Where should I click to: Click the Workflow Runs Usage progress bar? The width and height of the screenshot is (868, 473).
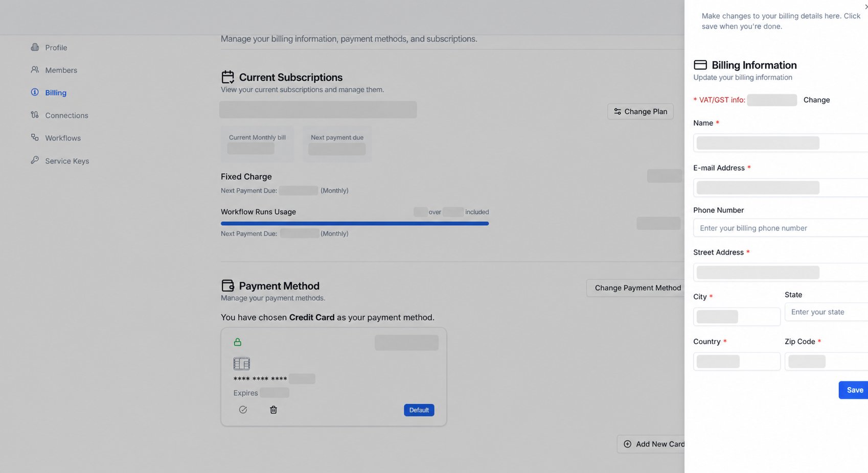(x=355, y=223)
